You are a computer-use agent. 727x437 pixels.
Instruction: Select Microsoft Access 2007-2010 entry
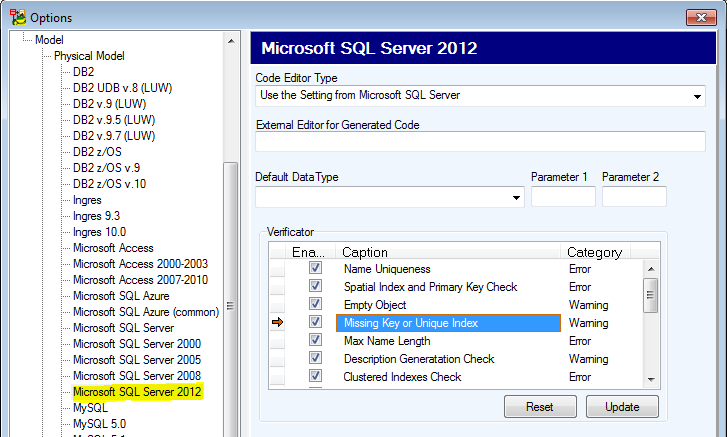coord(140,280)
